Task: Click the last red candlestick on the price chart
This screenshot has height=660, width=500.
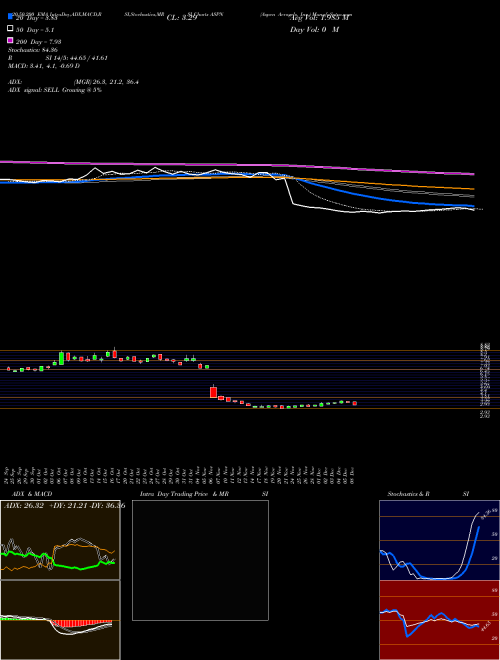Action: 354,403
